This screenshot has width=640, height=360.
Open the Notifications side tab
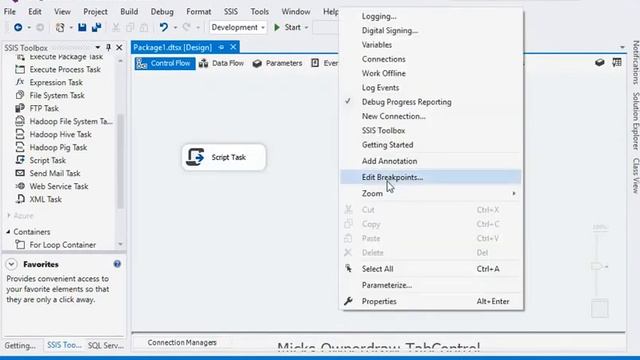[x=635, y=62]
